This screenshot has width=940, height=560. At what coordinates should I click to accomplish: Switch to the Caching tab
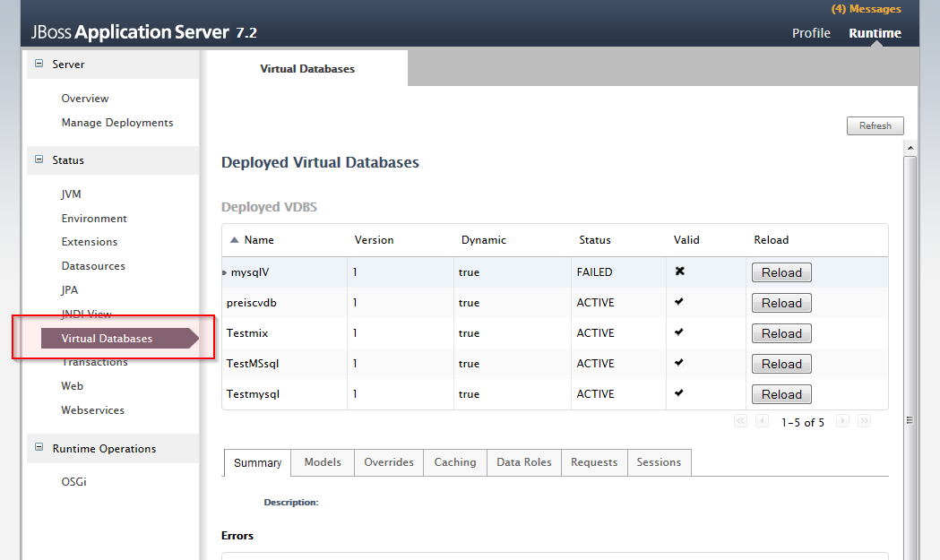(455, 462)
